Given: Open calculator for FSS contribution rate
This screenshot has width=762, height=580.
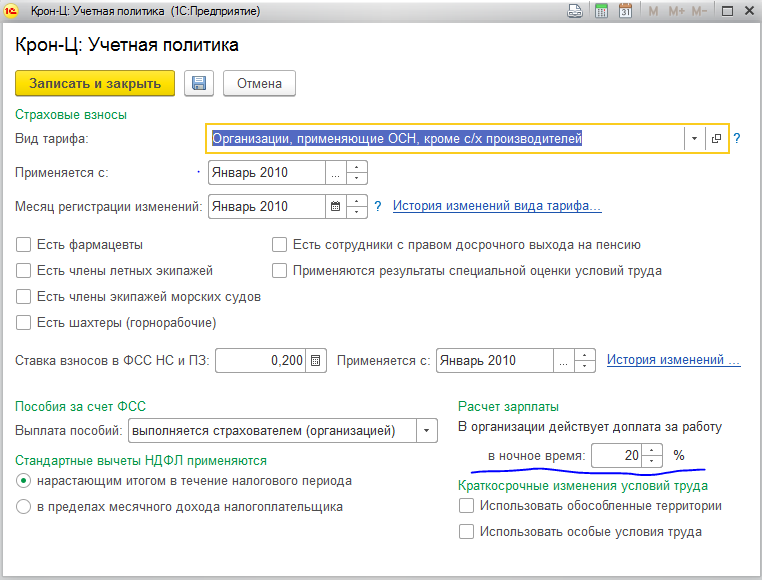Looking at the screenshot, I should pos(315,361).
